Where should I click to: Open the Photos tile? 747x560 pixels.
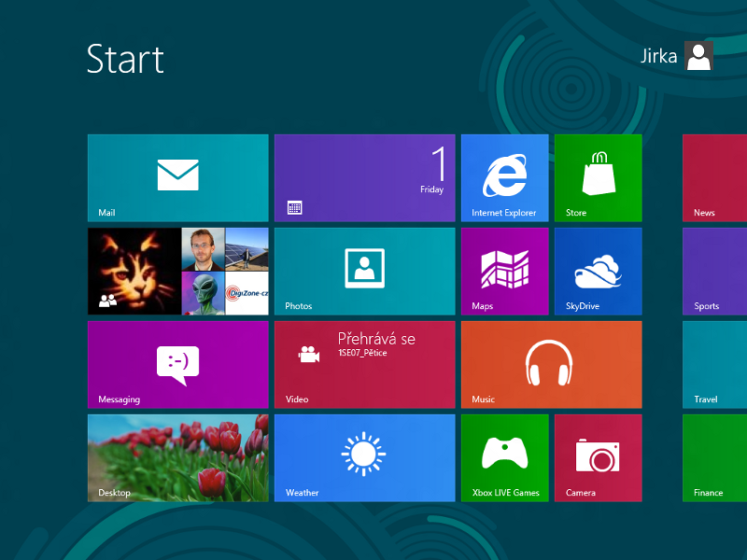point(364,271)
